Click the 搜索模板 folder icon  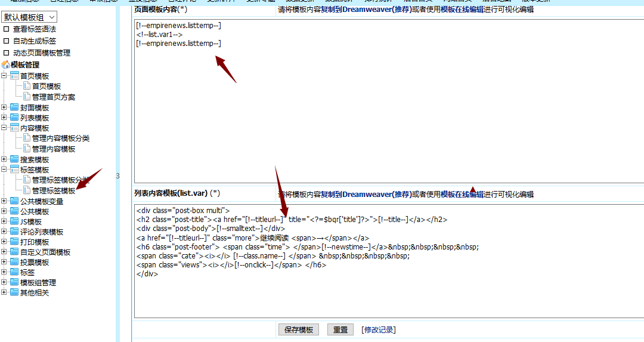coord(14,159)
